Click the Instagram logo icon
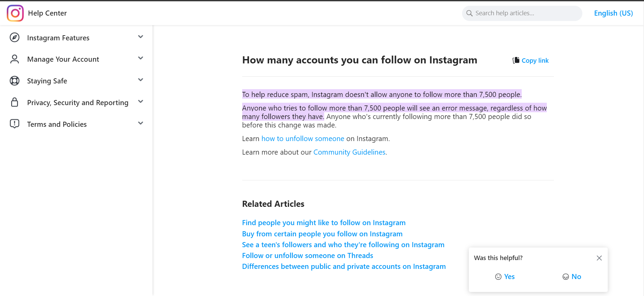 click(15, 13)
